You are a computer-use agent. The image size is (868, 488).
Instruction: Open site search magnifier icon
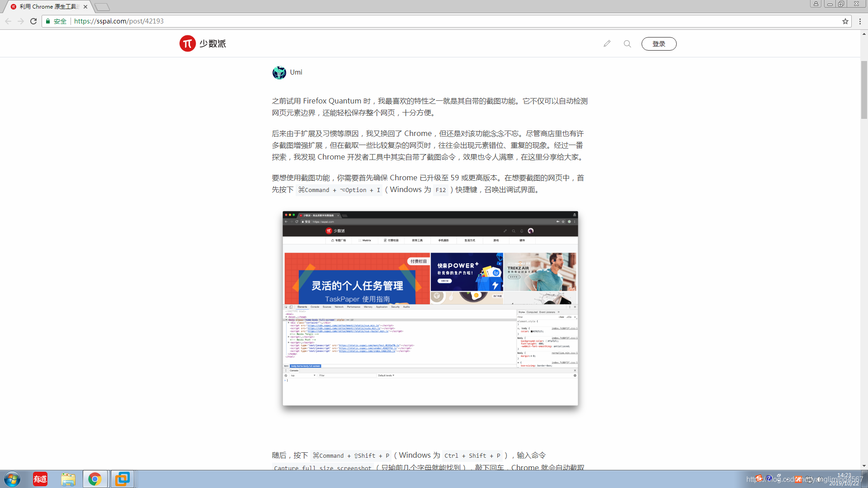[627, 44]
